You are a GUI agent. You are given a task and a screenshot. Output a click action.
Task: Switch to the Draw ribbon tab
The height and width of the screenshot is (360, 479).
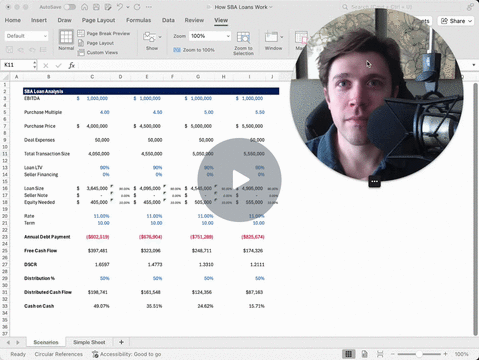click(x=64, y=20)
